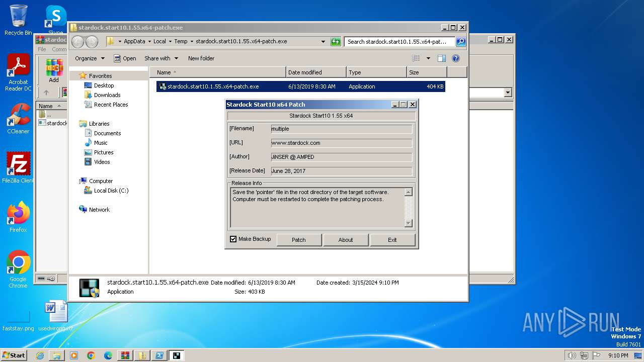Sort files by the Date modified column
The height and width of the screenshot is (362, 644).
pos(316,72)
